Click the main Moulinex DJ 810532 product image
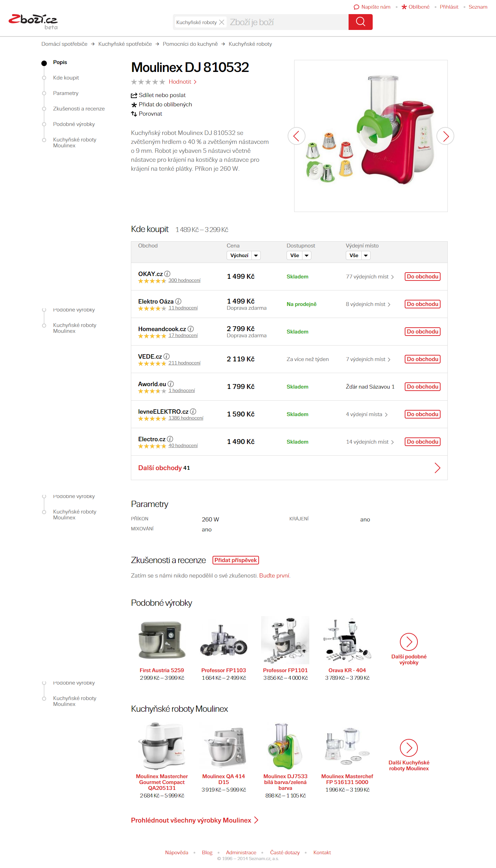The height and width of the screenshot is (868, 496). pos(371,136)
